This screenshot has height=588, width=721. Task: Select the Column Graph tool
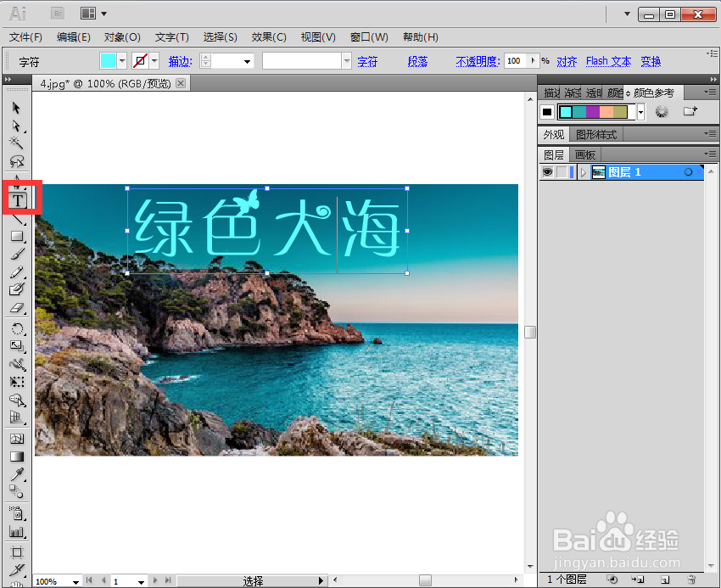click(18, 531)
